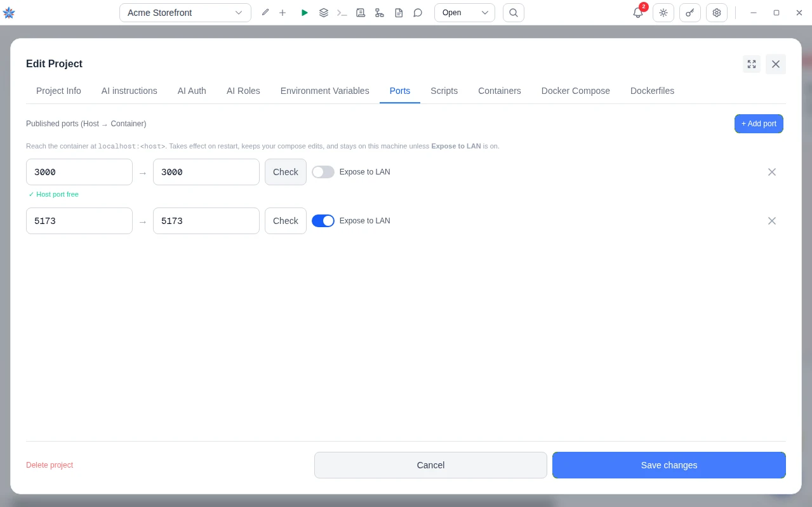This screenshot has width=812, height=507.
Task: Open the network tree diagram icon
Action: tap(380, 13)
